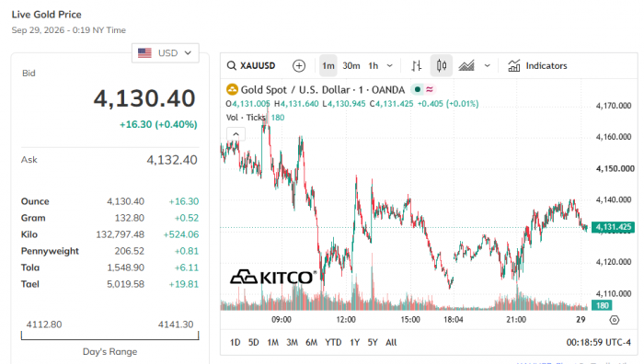Viewport: 644px width, 364px height.
Task: Select the area chart style icon
Action: coord(466,65)
